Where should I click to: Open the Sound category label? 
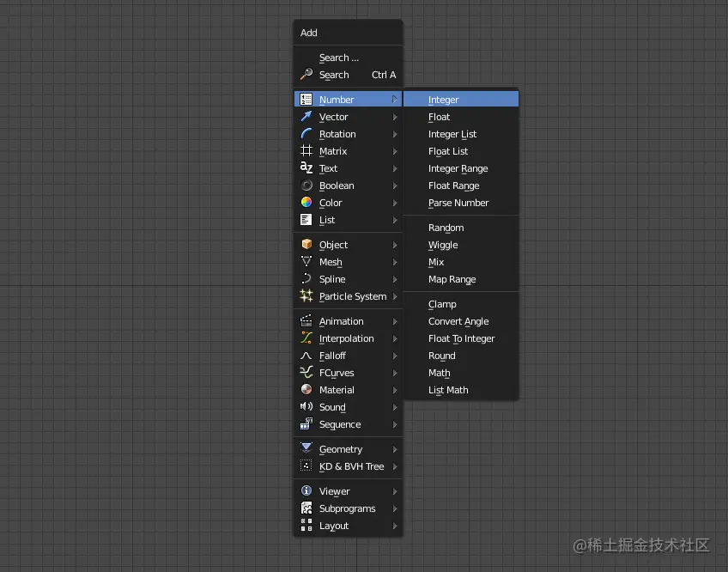click(x=332, y=407)
